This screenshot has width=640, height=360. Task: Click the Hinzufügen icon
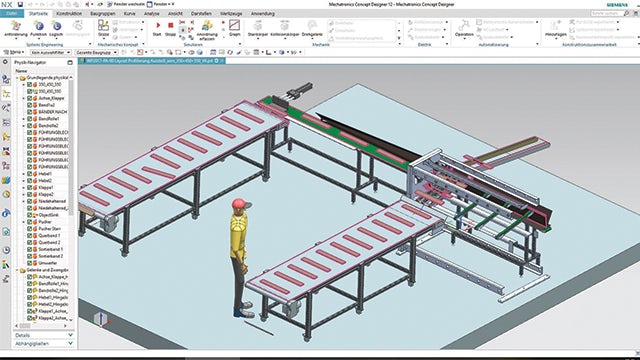pos(556,26)
